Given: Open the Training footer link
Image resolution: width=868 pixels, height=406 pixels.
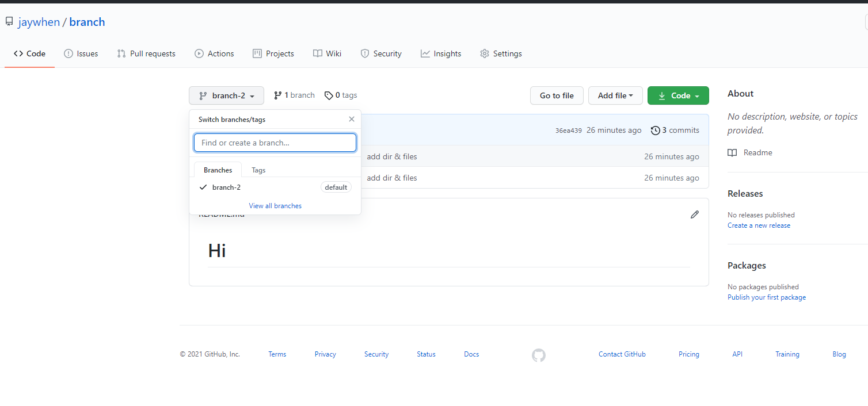Looking at the screenshot, I should coord(787,354).
